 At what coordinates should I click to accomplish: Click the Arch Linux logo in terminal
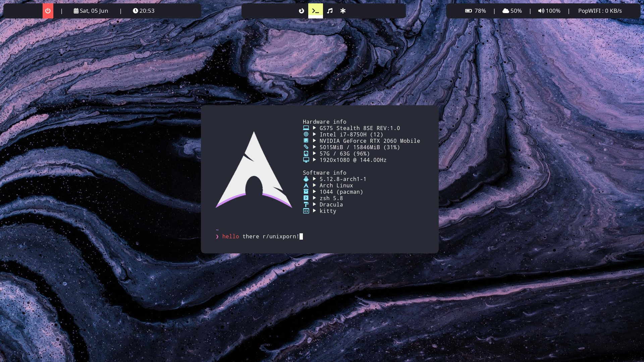[254, 170]
